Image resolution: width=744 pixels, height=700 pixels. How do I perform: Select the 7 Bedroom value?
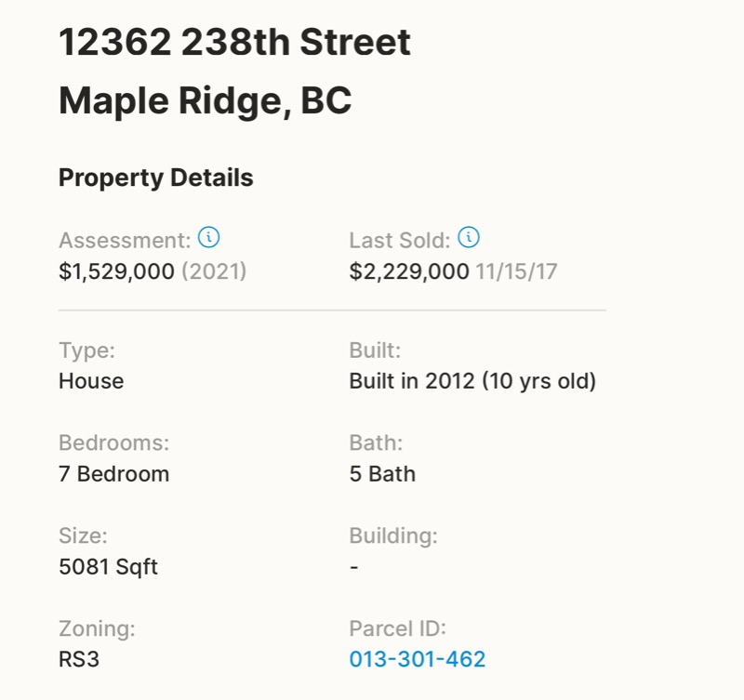(113, 473)
